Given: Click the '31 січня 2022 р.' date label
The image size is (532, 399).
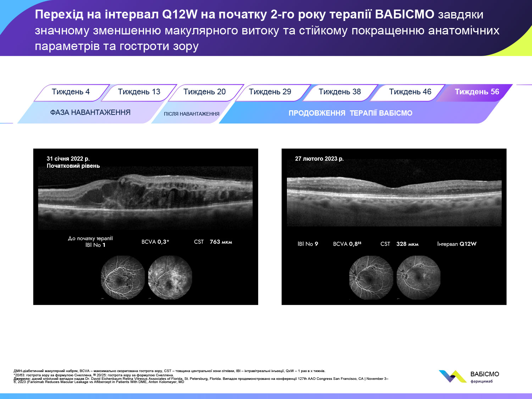Looking at the screenshot, I should tap(68, 159).
